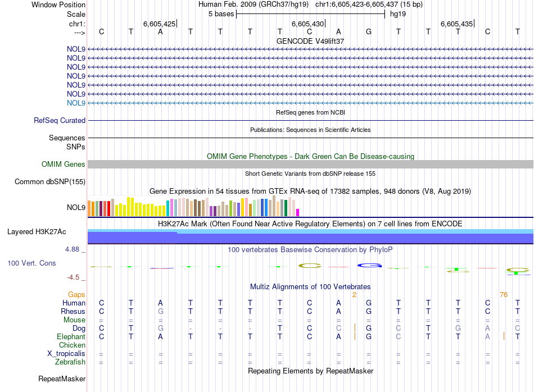The width and height of the screenshot is (534, 392).
Task: Click the NOL9 label beside the GTEx bar chart
Action: point(76,208)
